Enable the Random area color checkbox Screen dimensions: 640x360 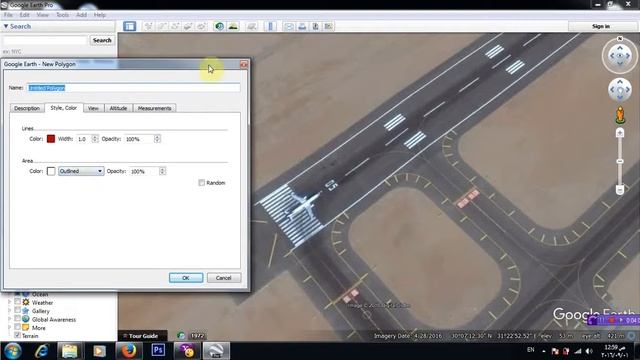coord(202,182)
